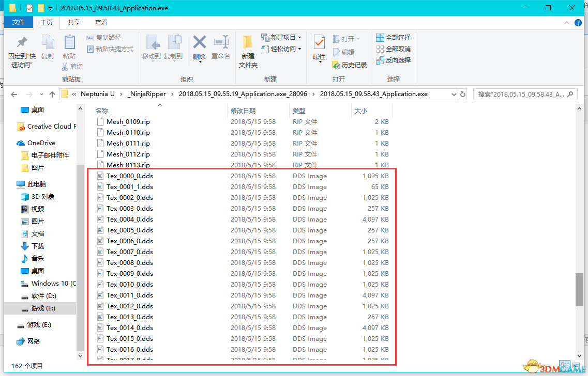Click the 新建文件夹 (New folder) icon
This screenshot has width=588, height=376.
tap(248, 43)
